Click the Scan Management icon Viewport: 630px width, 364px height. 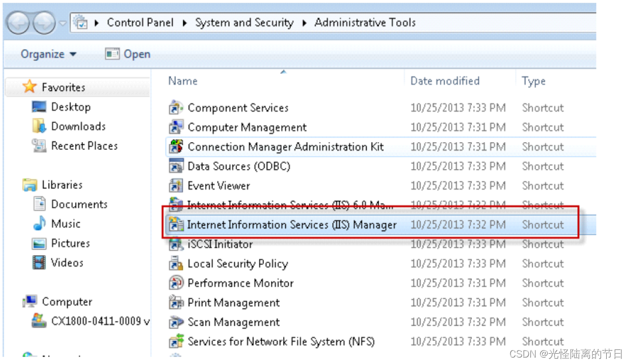pyautogui.click(x=176, y=322)
